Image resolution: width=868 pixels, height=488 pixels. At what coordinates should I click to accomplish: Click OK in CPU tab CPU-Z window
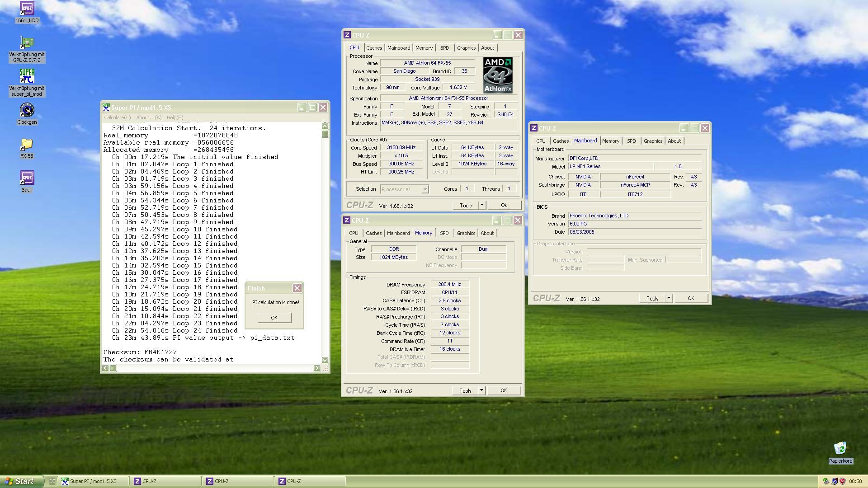[x=504, y=205]
